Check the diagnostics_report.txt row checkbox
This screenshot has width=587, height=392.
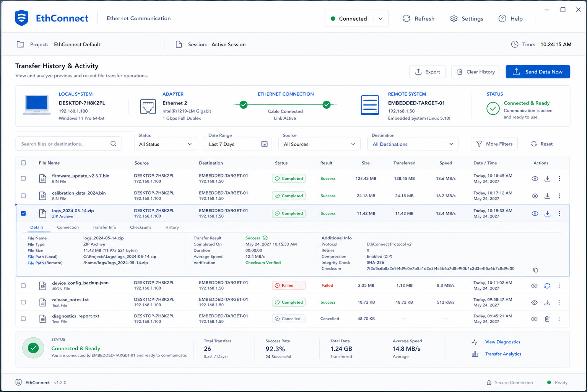[23, 319]
